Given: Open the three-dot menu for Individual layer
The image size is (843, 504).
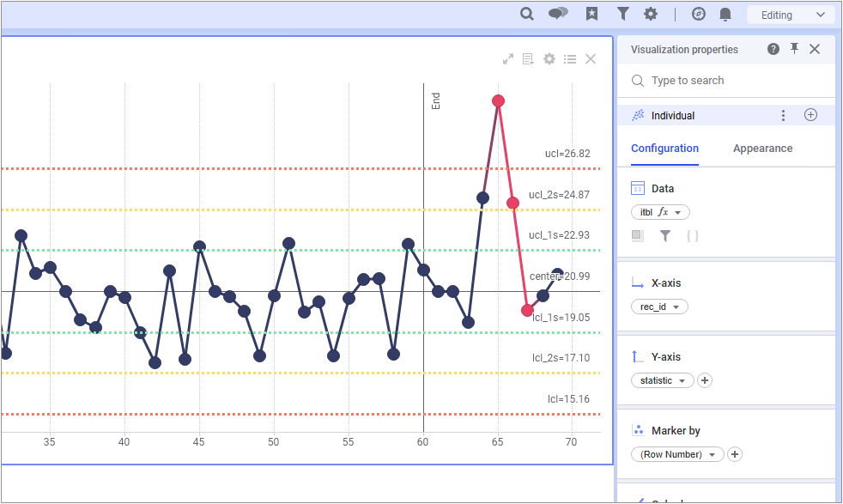Looking at the screenshot, I should (x=783, y=115).
